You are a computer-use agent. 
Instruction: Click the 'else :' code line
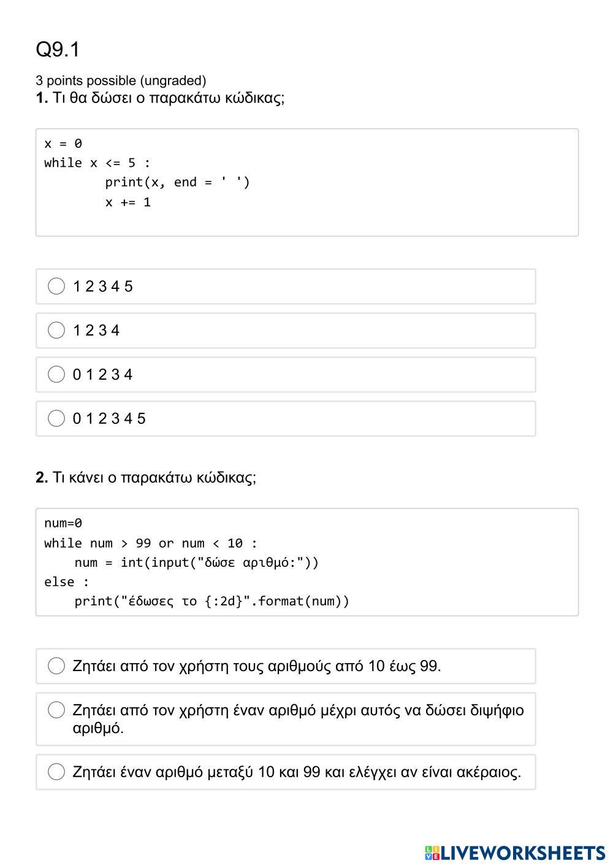(66, 582)
